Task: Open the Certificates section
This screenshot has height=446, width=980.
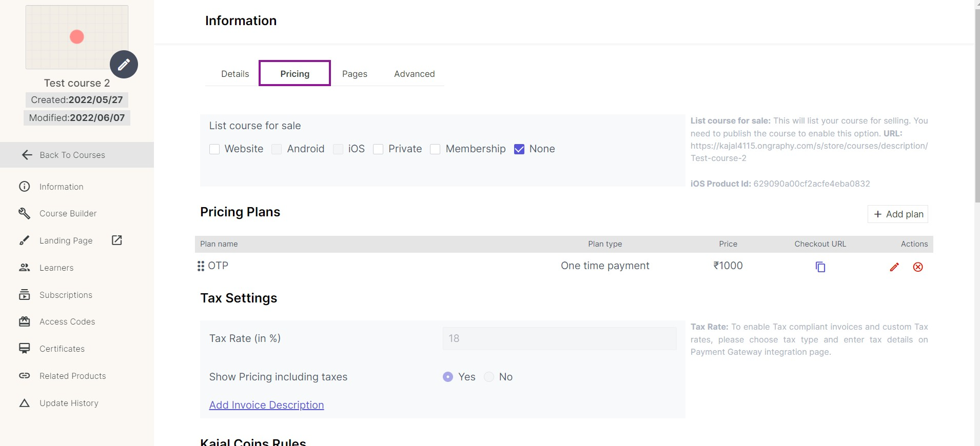Action: tap(62, 349)
